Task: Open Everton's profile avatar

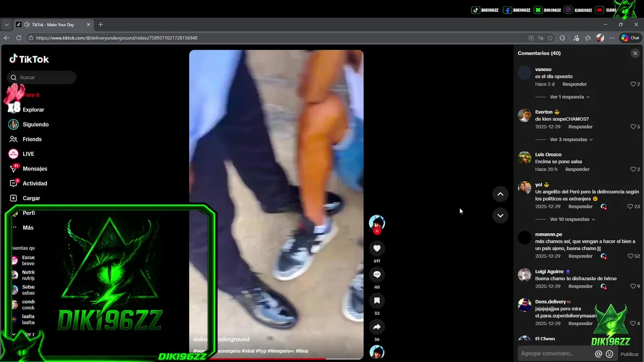Action: pos(525,115)
